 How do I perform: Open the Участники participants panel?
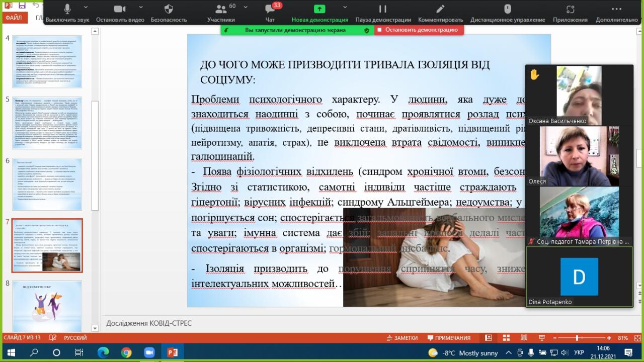tap(221, 14)
